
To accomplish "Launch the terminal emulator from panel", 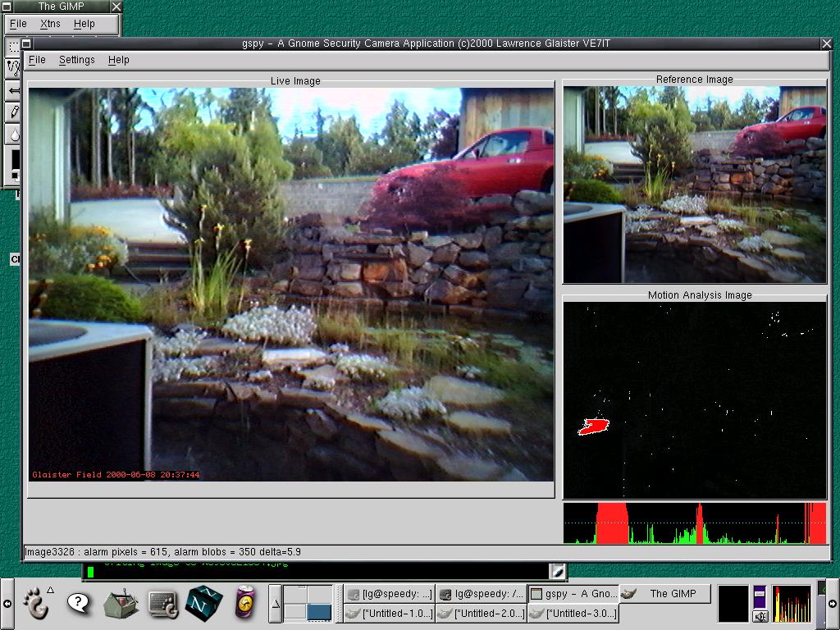I will pyautogui.click(x=163, y=603).
